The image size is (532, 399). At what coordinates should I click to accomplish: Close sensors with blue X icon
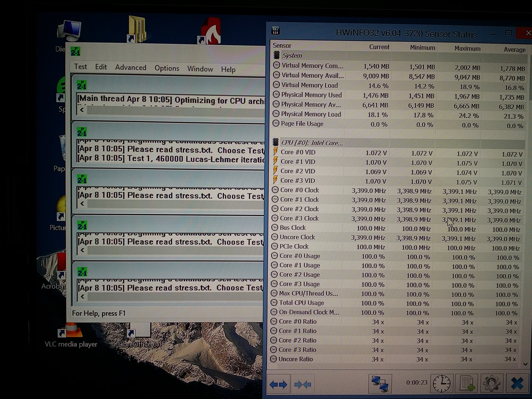point(517,384)
